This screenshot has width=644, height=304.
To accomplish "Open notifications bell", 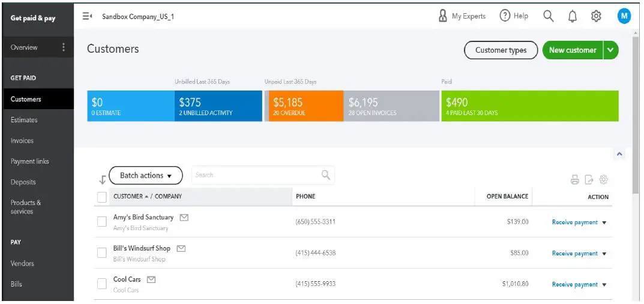I will 572,16.
